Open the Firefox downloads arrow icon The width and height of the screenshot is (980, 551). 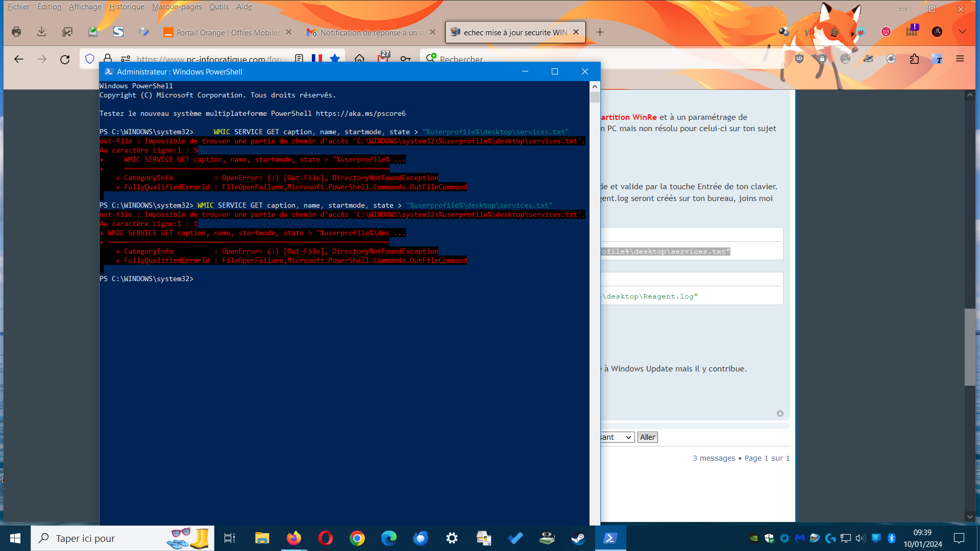point(41,32)
